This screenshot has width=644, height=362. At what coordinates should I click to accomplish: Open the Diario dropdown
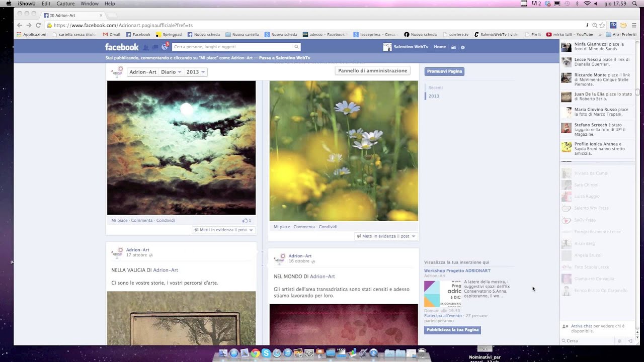point(171,72)
